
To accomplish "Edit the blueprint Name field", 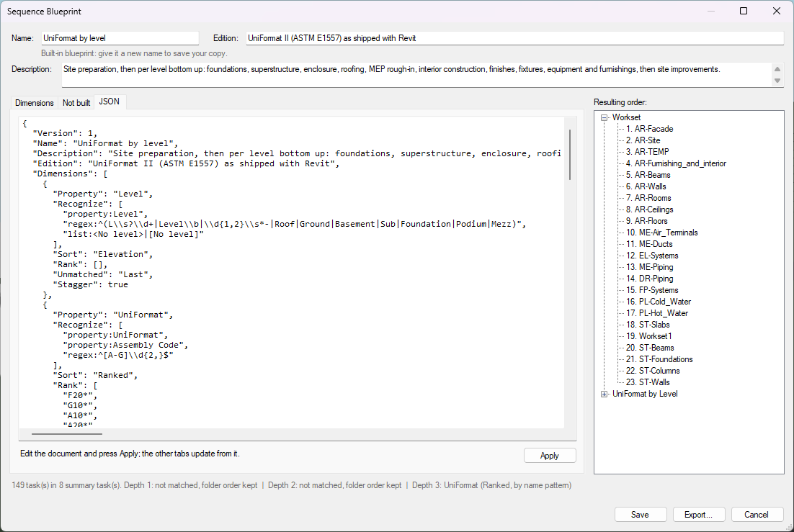I will tap(120, 38).
